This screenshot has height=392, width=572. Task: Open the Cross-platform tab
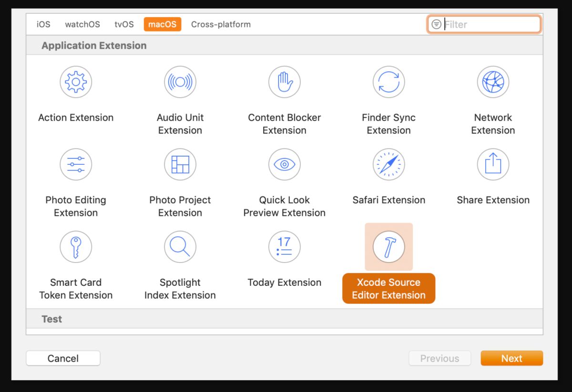(x=221, y=24)
